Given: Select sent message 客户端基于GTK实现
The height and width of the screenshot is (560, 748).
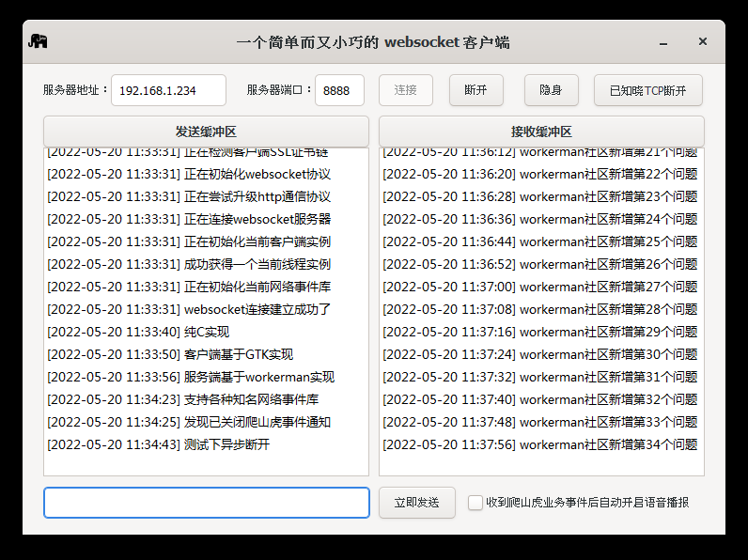Looking at the screenshot, I should coord(170,354).
